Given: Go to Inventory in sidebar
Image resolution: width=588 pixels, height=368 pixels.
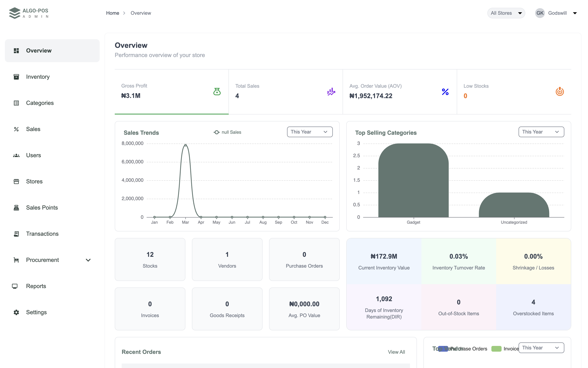Looking at the screenshot, I should [x=52, y=77].
